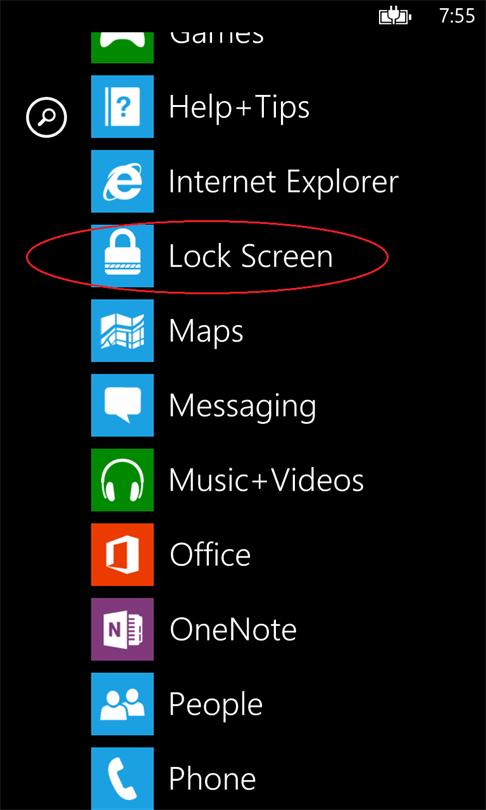Select the Lock Screen text label

click(x=251, y=256)
